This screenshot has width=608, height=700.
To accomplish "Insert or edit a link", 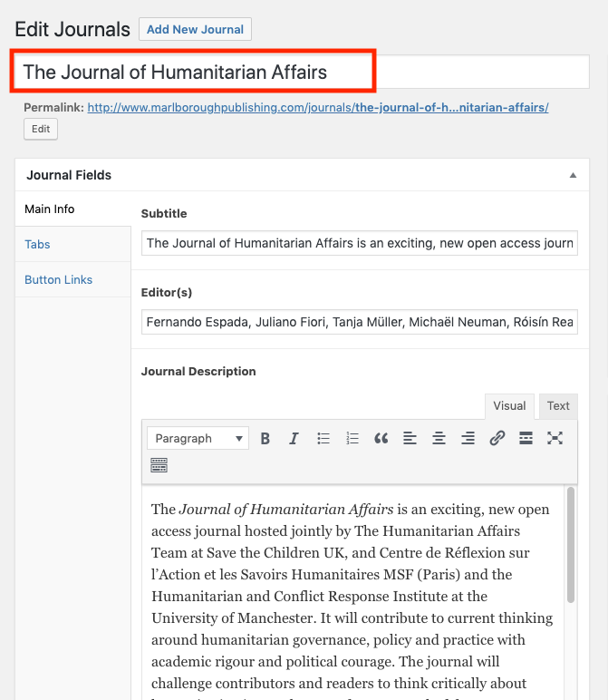I will tap(497, 438).
